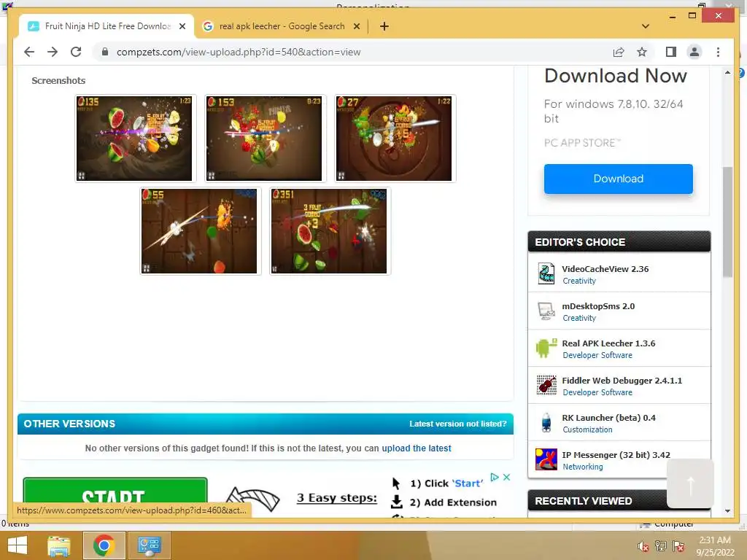This screenshot has width=747, height=560.
Task: Click the page scrollbar down arrow
Action: coord(727,511)
